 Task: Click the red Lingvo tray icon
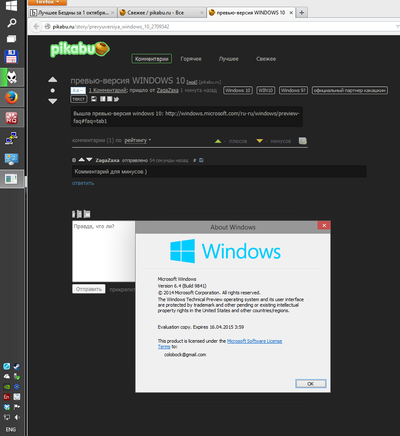pyautogui.click(x=7, y=397)
